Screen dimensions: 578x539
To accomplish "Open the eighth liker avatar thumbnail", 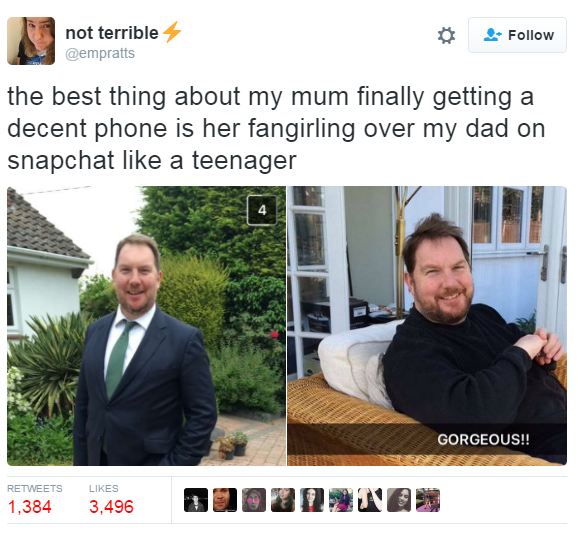I will (x=399, y=500).
